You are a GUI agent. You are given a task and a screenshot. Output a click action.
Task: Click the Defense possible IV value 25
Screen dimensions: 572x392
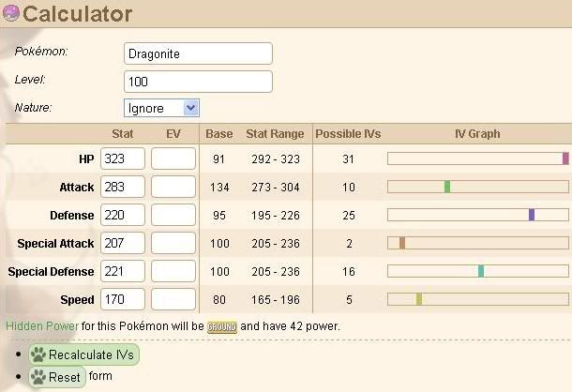click(x=349, y=216)
